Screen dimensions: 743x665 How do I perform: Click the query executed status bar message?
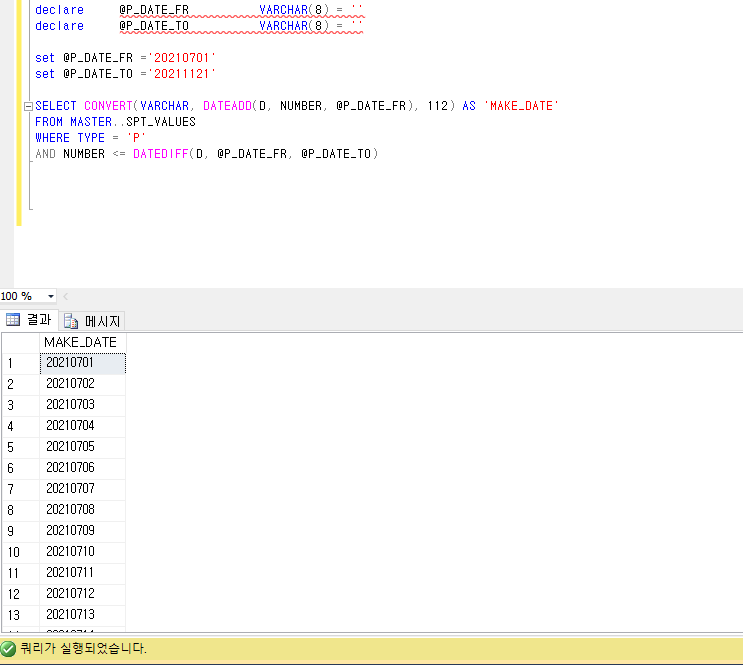click(84, 648)
